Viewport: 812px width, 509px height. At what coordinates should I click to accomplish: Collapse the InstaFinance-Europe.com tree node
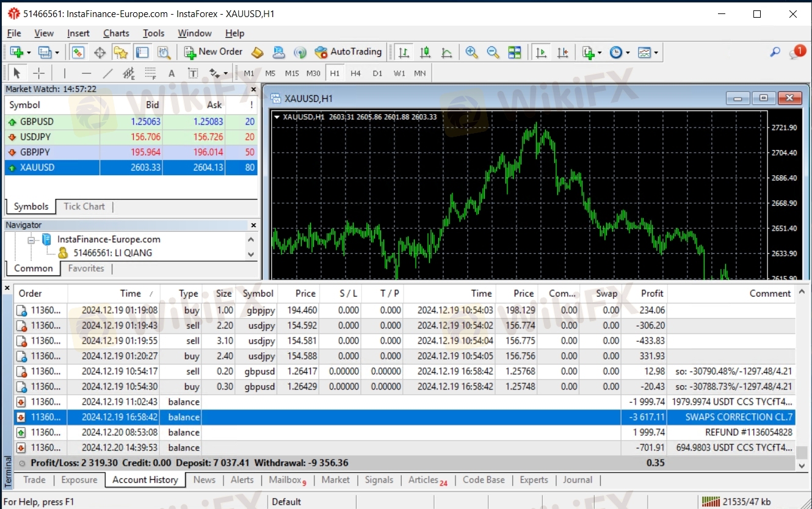pyautogui.click(x=31, y=240)
